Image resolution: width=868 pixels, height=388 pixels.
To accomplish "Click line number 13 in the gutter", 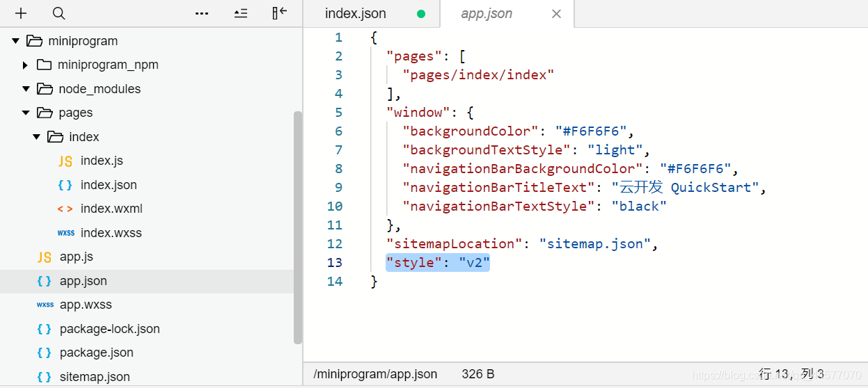I will pos(335,263).
